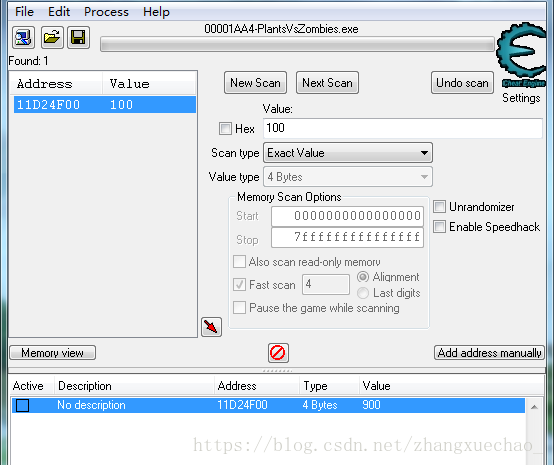Open the Process menu

pos(106,12)
